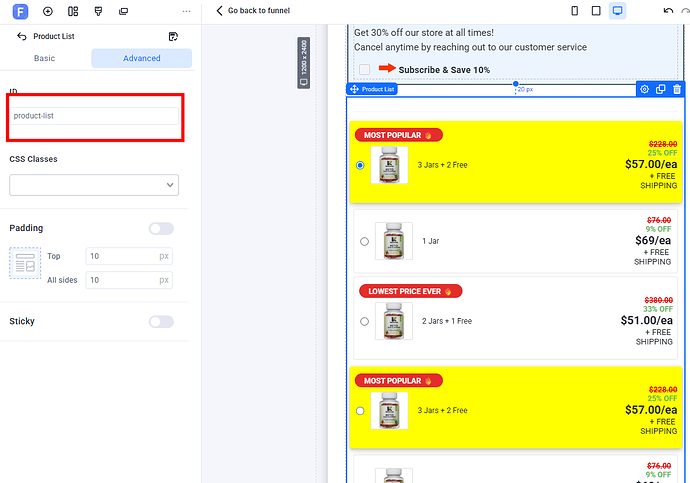Screen dimensions: 690x483
Task: Open the CSS Classes dropdown
Action: pyautogui.click(x=94, y=184)
